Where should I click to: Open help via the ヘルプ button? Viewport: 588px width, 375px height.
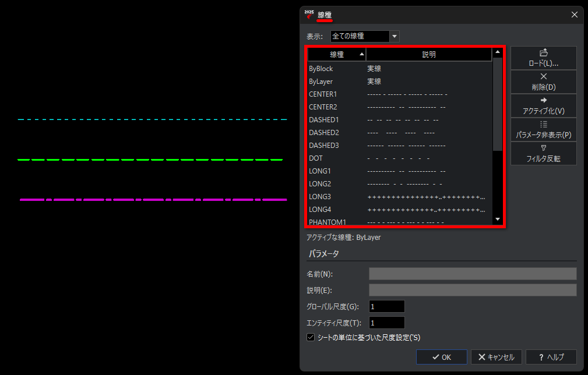(551, 357)
